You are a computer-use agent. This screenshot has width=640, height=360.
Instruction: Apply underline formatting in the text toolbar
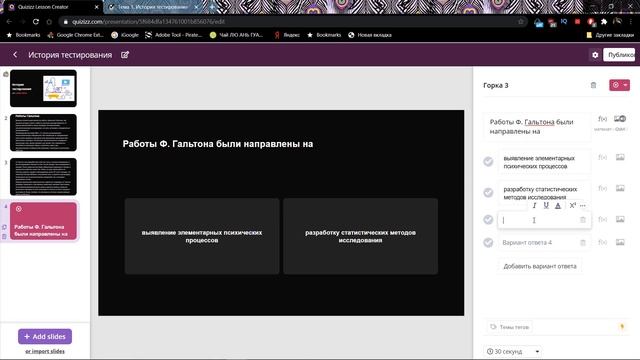point(546,205)
